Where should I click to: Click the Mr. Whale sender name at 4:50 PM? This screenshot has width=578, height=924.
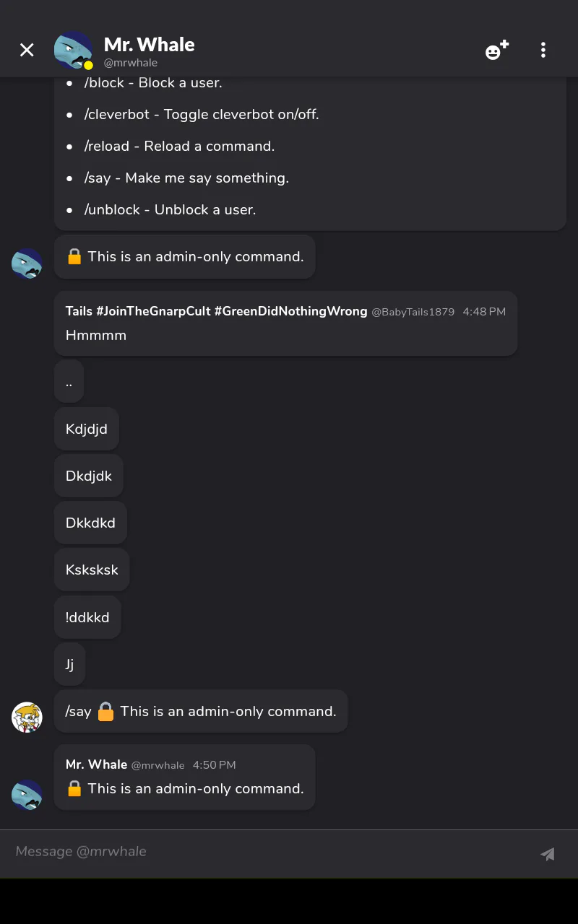click(x=96, y=764)
